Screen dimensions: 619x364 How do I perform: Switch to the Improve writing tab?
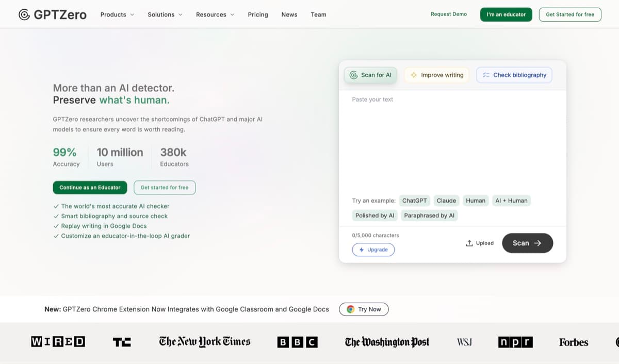(x=436, y=75)
